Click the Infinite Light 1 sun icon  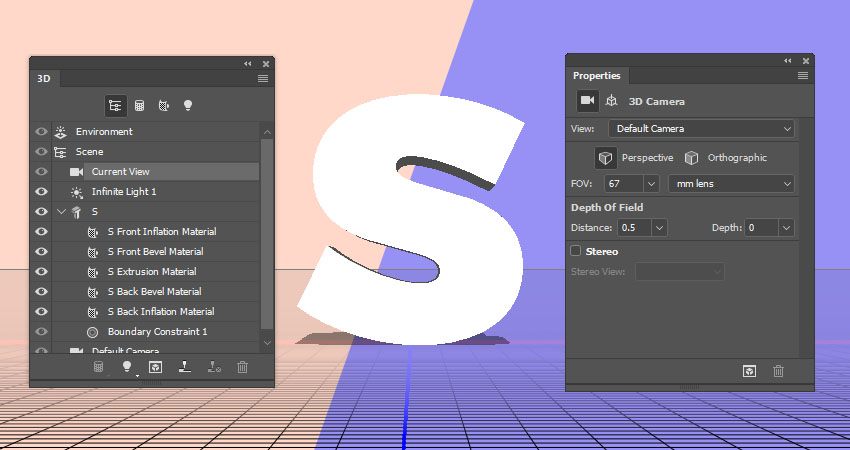76,192
